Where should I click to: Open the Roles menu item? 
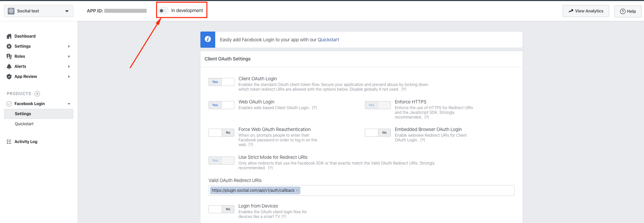click(x=20, y=56)
